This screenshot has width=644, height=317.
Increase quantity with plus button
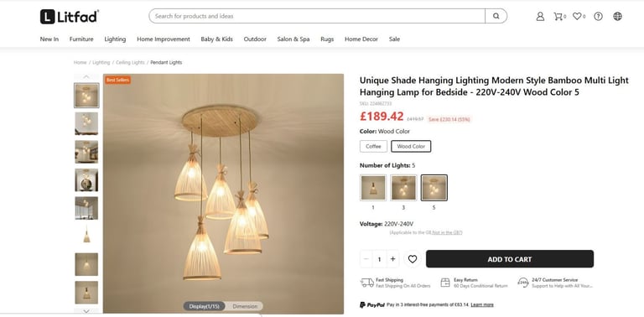[x=392, y=259]
